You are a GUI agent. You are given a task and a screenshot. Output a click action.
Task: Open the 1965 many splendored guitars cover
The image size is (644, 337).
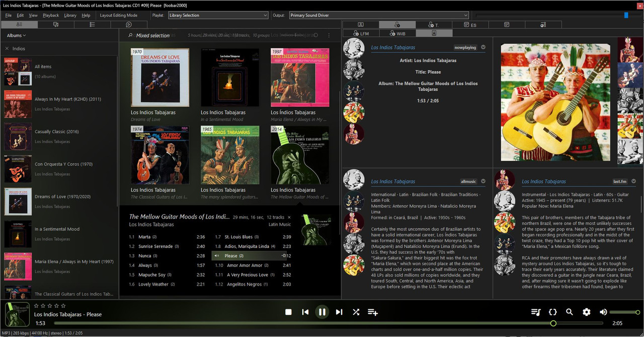tap(230, 155)
